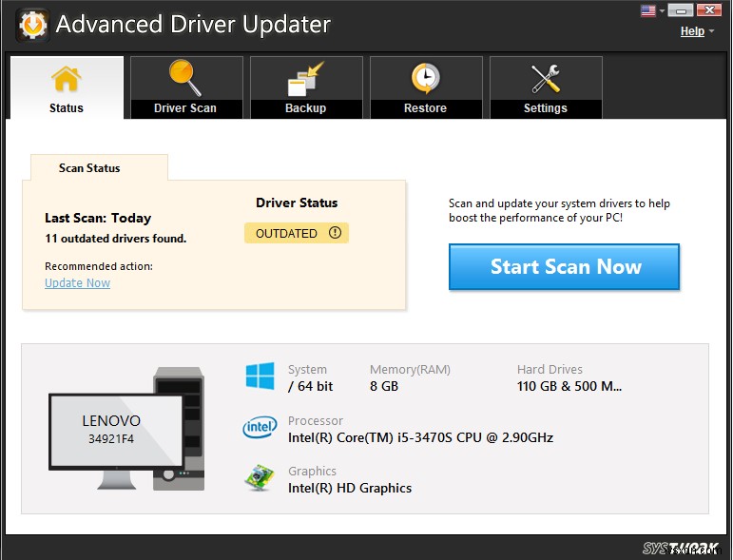Click the 'Processor' label
Viewport: 733px width, 560px height.
coord(316,420)
